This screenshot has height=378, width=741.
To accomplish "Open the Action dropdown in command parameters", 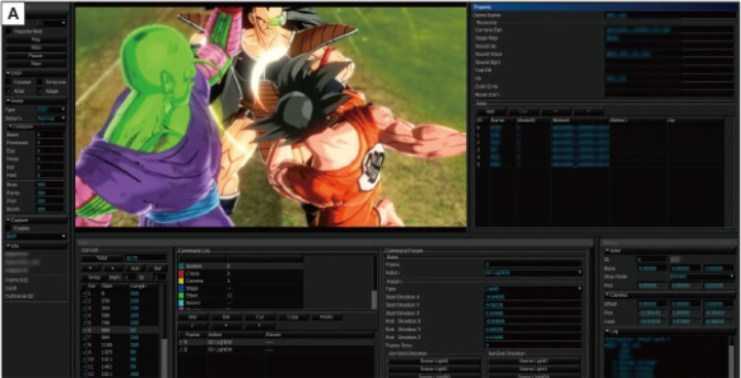I will coord(534,273).
